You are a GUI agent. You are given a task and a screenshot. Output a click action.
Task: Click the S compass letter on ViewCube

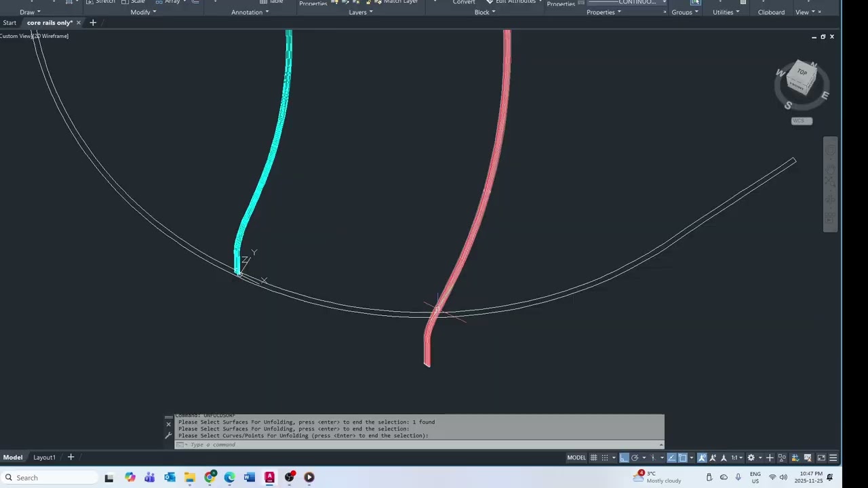click(x=788, y=105)
